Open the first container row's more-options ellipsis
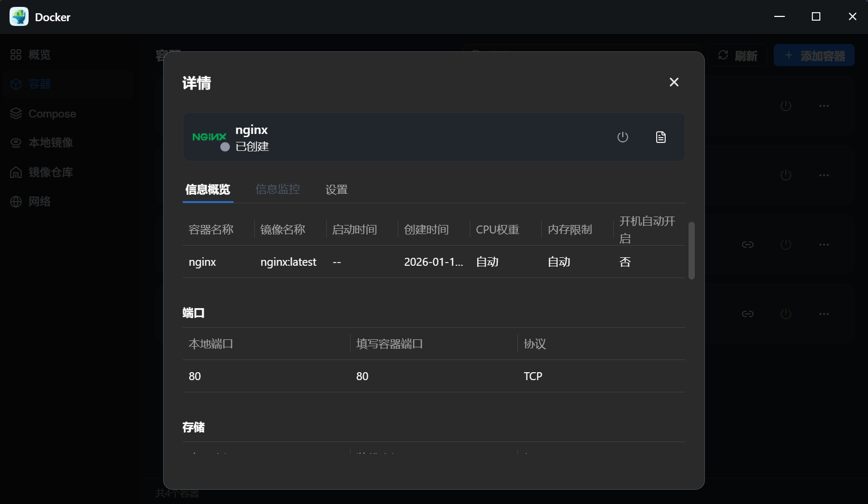This screenshot has width=868, height=504. pos(824,106)
